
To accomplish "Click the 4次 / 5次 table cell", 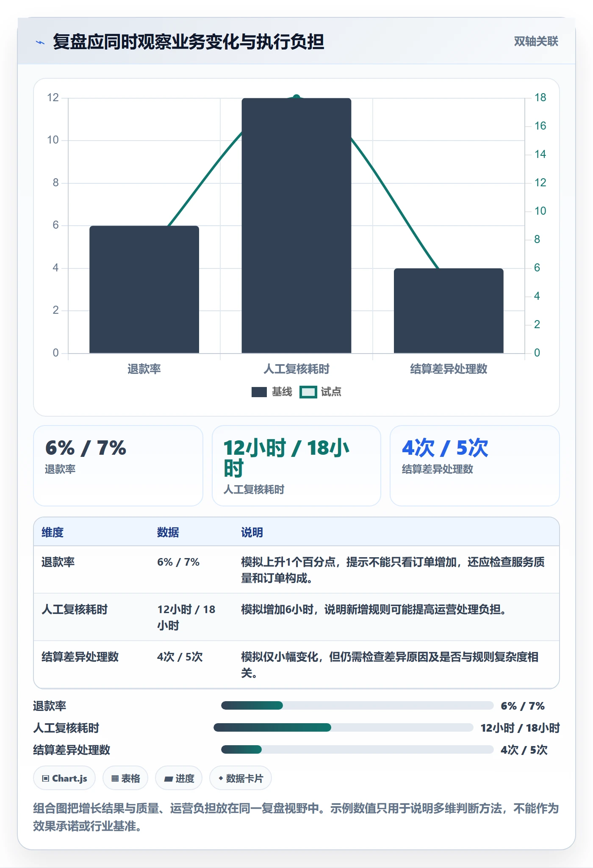I will pos(180,657).
